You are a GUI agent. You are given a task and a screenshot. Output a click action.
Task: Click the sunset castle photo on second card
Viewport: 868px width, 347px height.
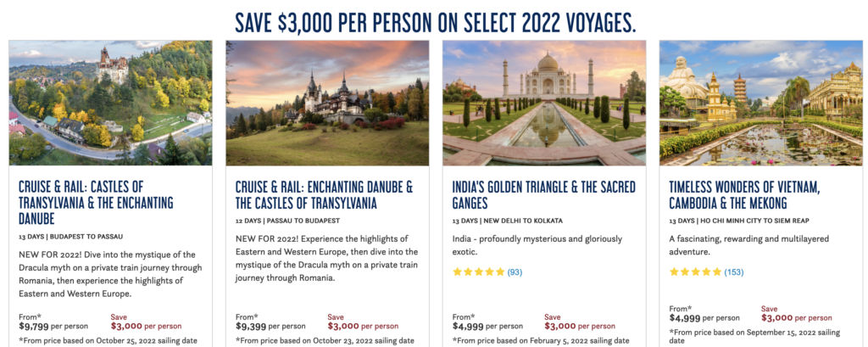pyautogui.click(x=327, y=102)
